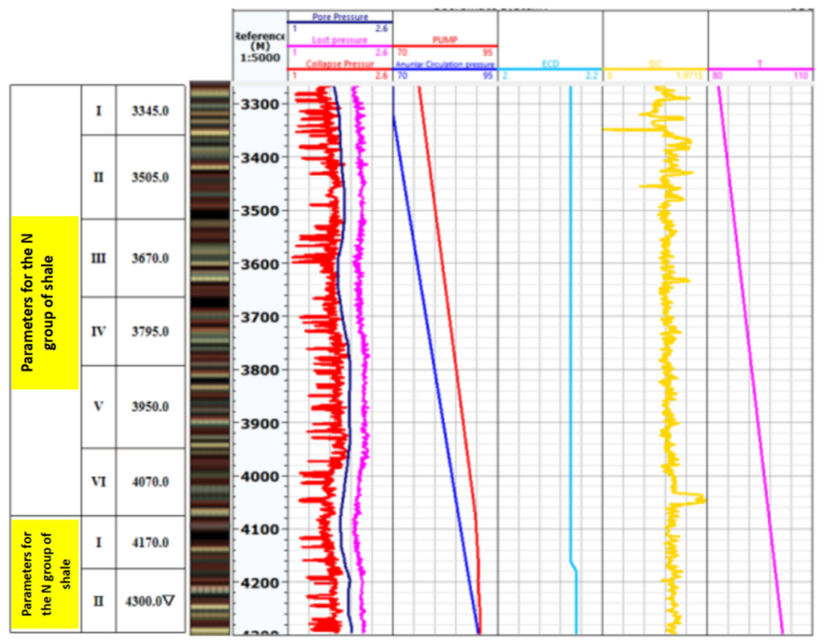The width and height of the screenshot is (823, 644).
Task: Select the ECD track header
Action: 550,64
